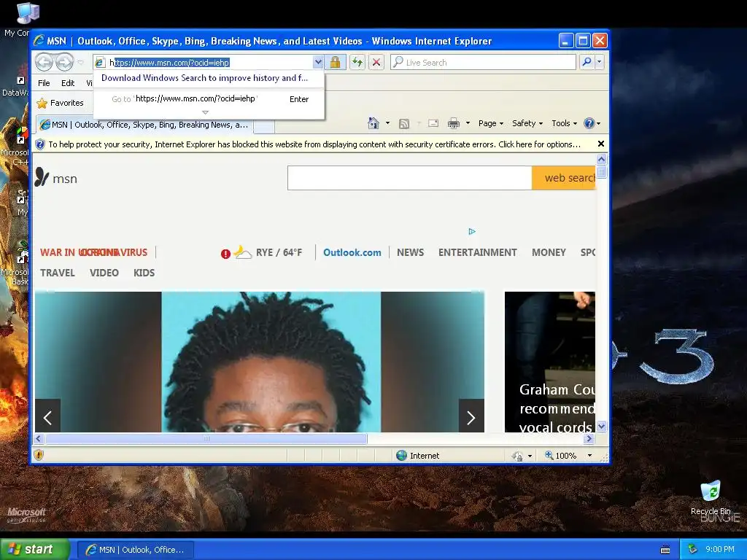The image size is (747, 560).
Task: Open the TRAVEL navigation link
Action: 57,273
